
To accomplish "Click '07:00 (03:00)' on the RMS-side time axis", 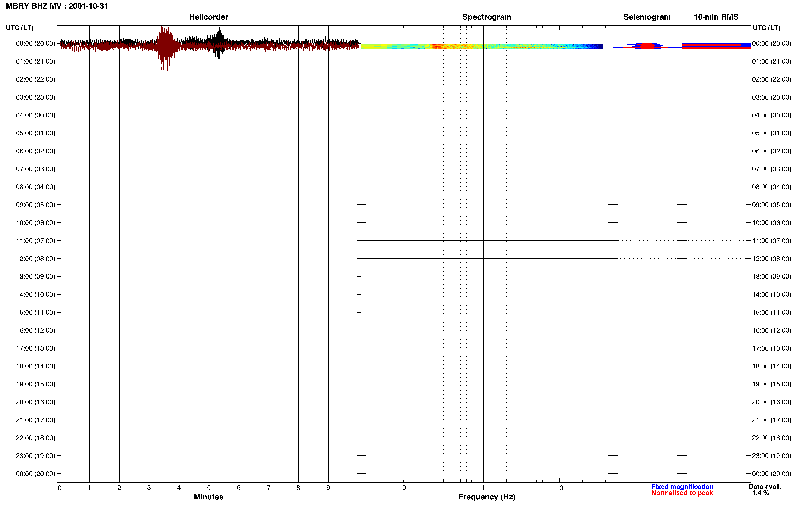I will [x=772, y=169].
